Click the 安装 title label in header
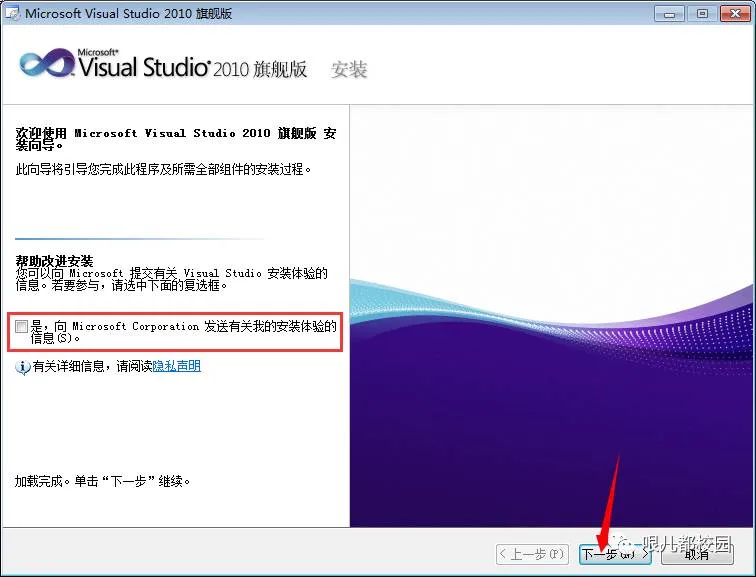 coord(349,69)
